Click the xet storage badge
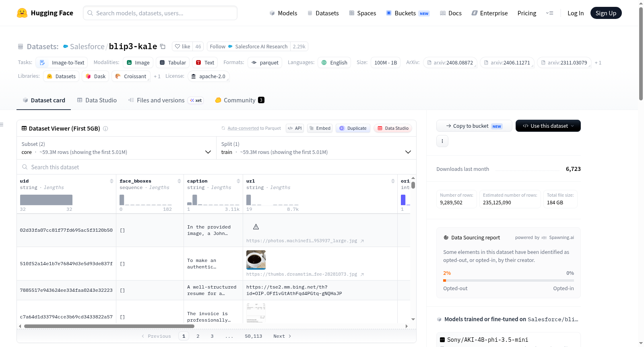 (x=196, y=100)
